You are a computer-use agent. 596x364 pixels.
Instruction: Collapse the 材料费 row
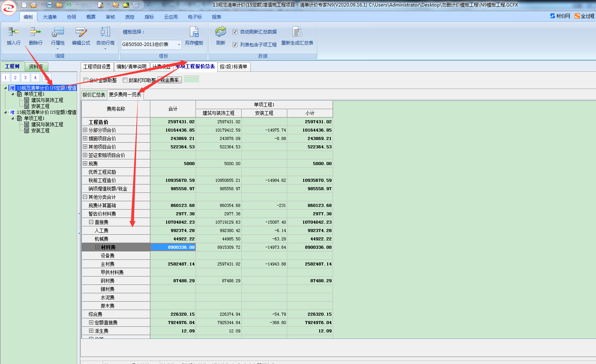coord(97,247)
